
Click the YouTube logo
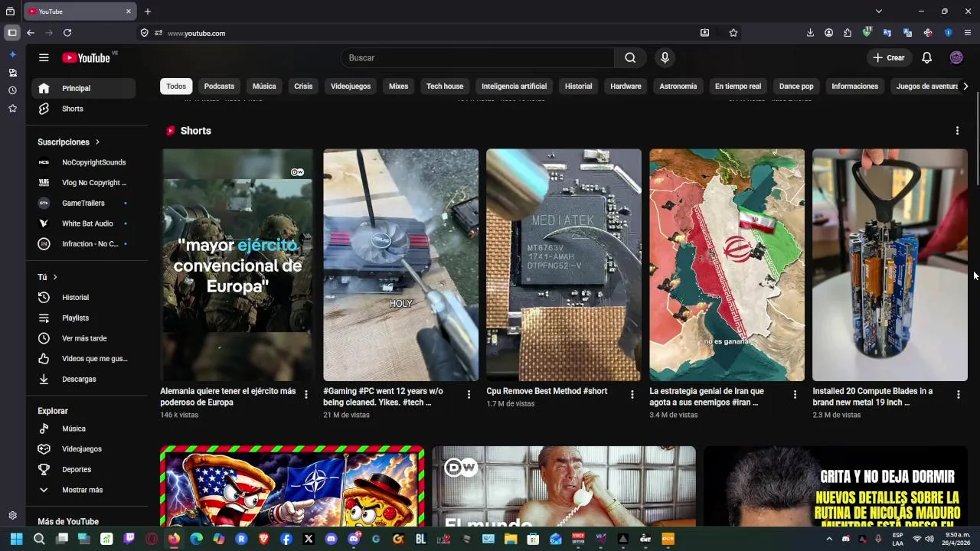click(x=87, y=57)
